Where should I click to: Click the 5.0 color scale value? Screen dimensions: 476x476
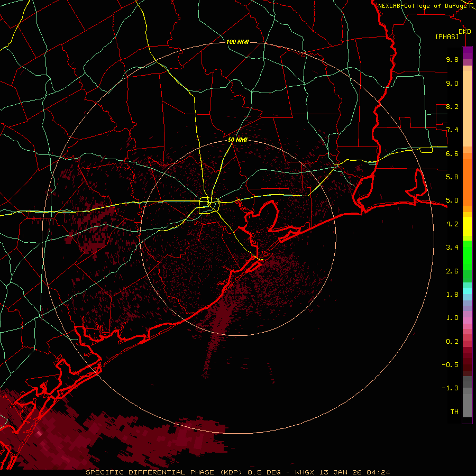pyautogui.click(x=452, y=200)
